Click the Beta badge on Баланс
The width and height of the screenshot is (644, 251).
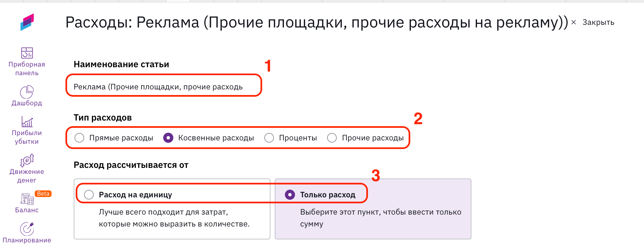click(43, 194)
